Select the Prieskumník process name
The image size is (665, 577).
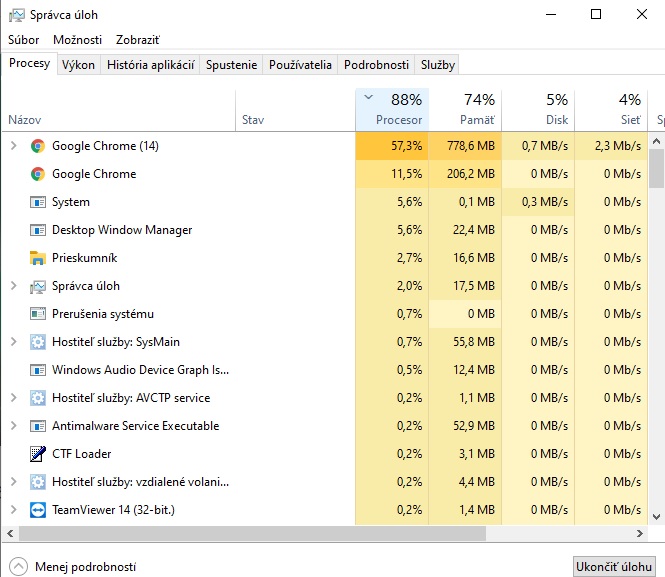point(84,258)
